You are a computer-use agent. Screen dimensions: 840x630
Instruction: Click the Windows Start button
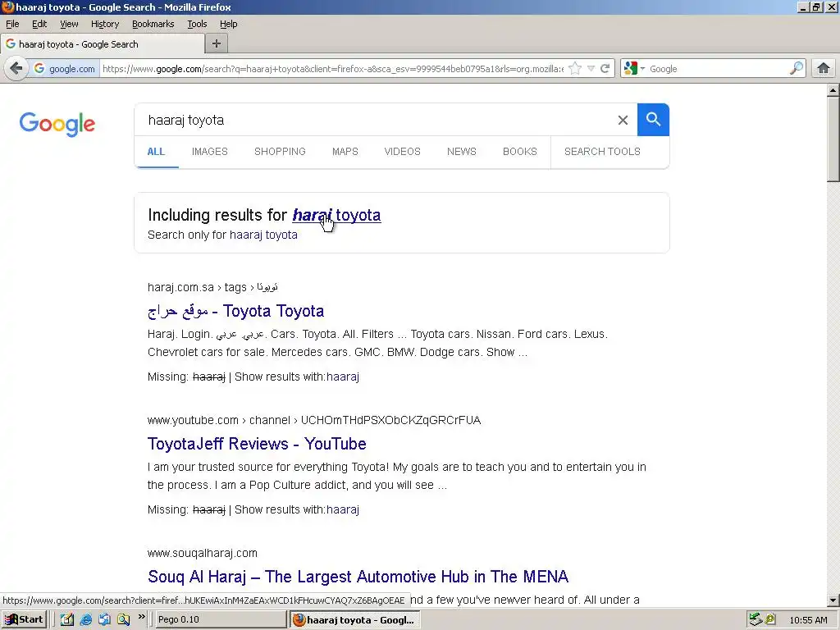24,620
